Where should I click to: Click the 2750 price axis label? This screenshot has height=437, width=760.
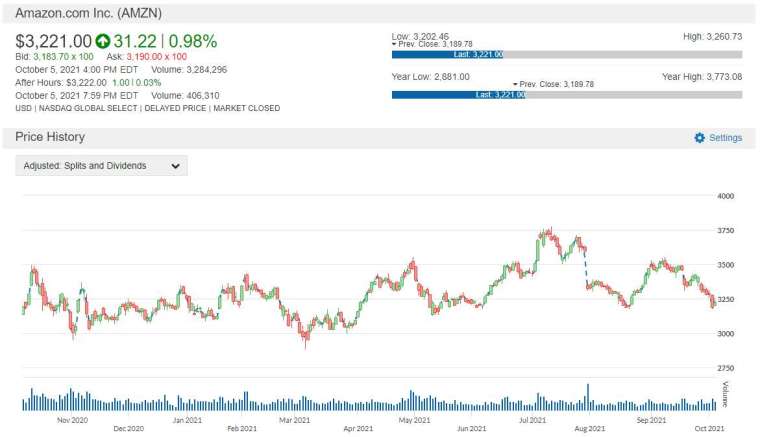click(726, 368)
